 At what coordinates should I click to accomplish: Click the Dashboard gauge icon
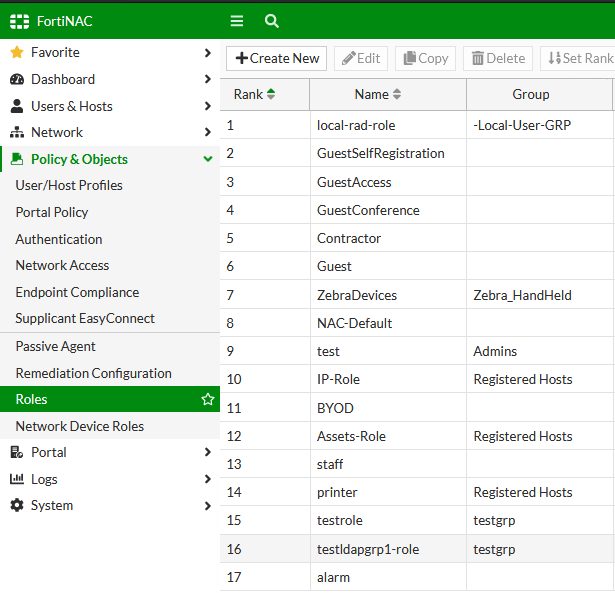point(17,79)
